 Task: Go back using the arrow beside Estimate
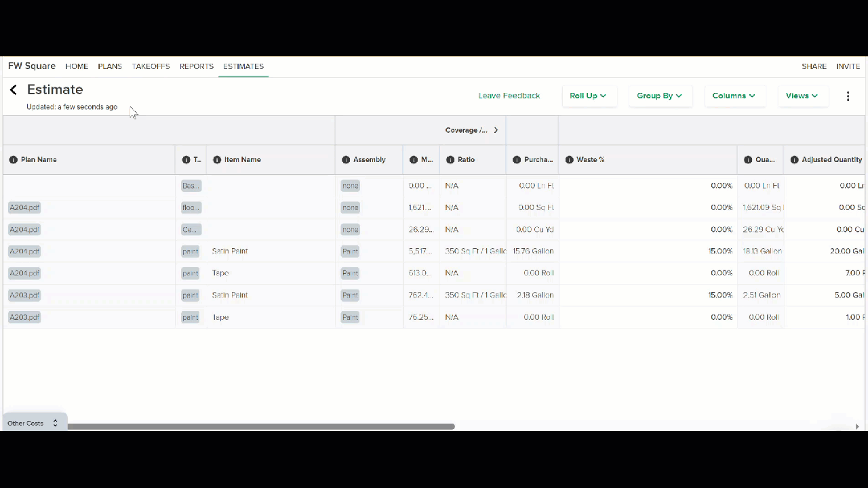pos(13,90)
